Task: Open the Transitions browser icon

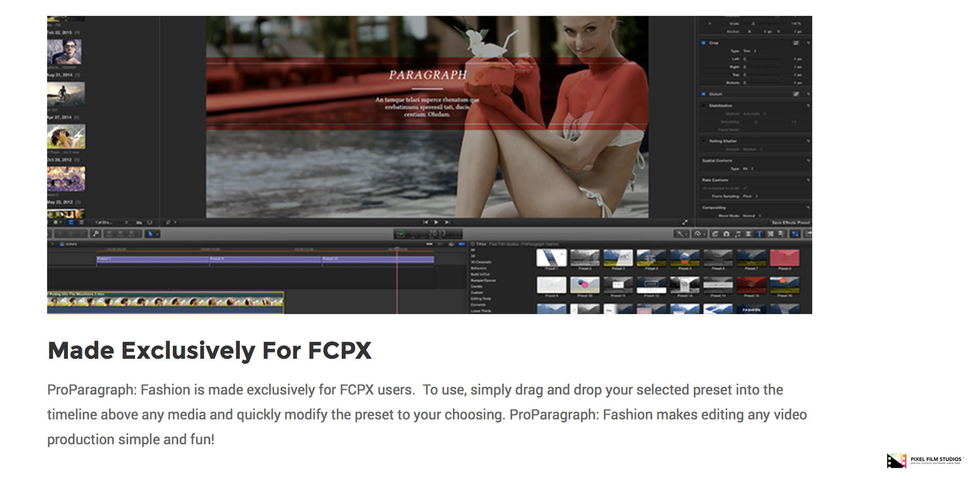Action: 748,234
